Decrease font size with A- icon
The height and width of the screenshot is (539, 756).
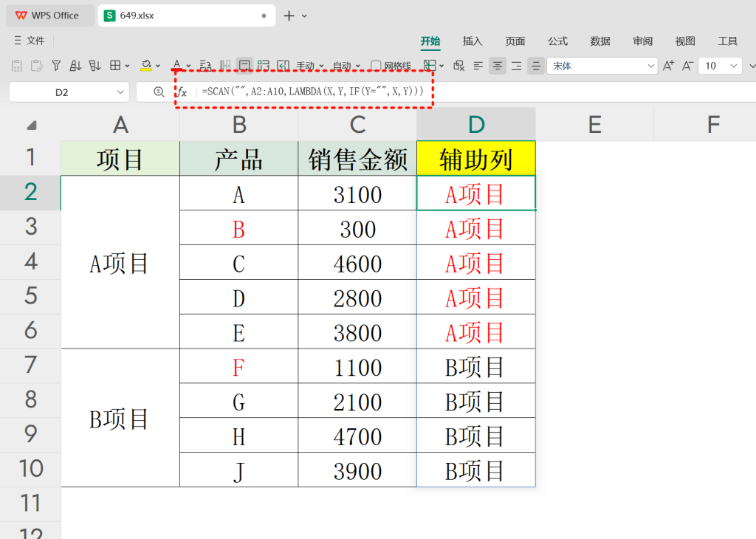(688, 66)
